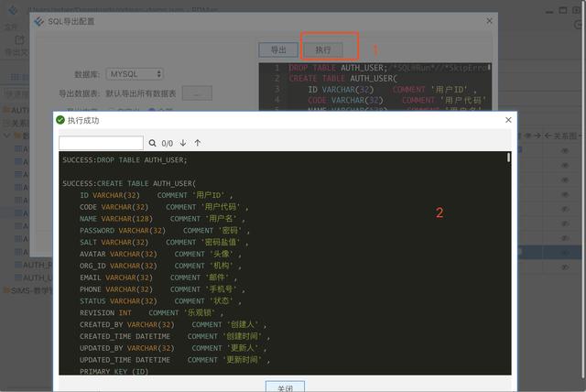This screenshot has height=392, width=586.
Task: Switch to the 关系图 tab
Action: click(565, 136)
